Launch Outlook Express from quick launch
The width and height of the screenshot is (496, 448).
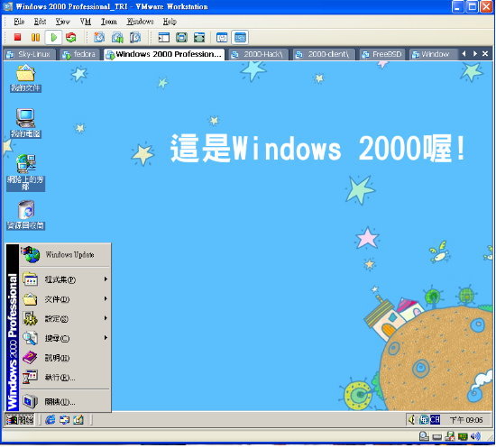pyautogui.click(x=64, y=420)
